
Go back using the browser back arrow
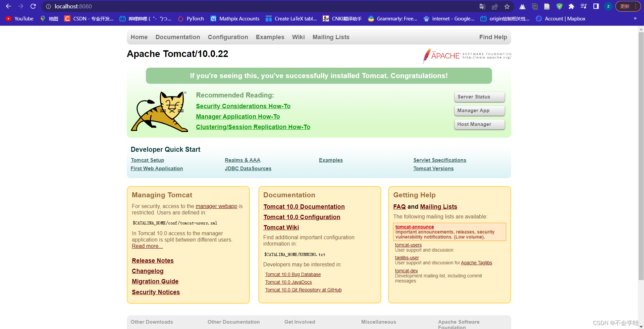(x=8, y=6)
